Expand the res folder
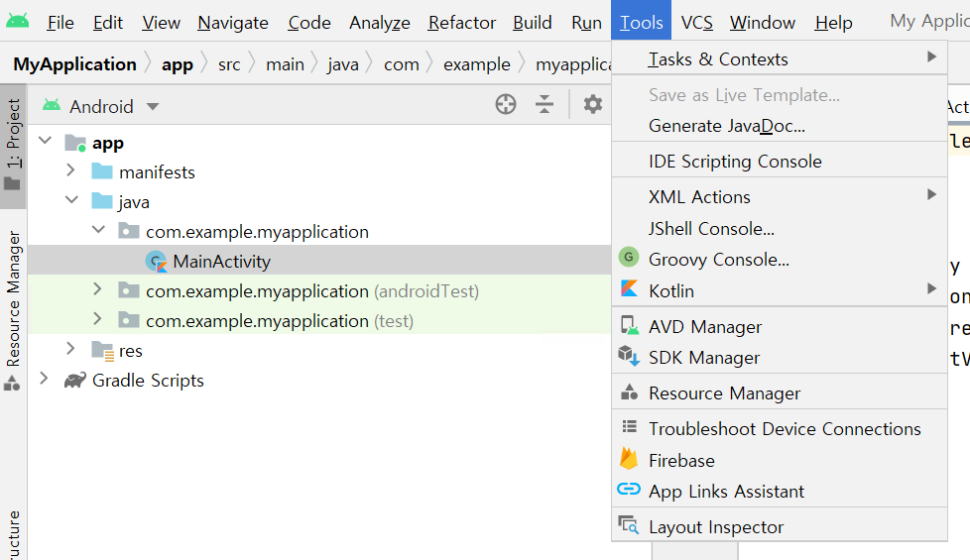Screen dimensions: 970x560 pos(70,348)
